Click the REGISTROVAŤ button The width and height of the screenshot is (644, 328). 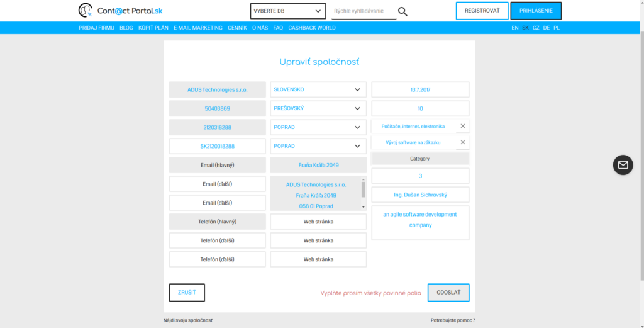[482, 11]
